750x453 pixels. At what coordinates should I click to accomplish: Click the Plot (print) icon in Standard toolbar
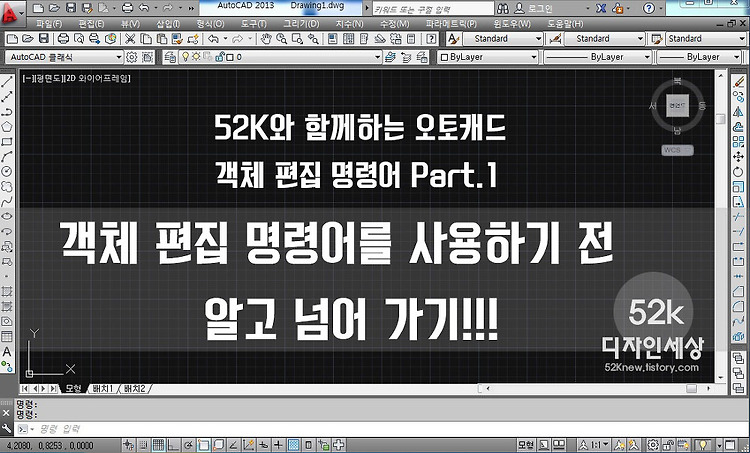(63, 39)
